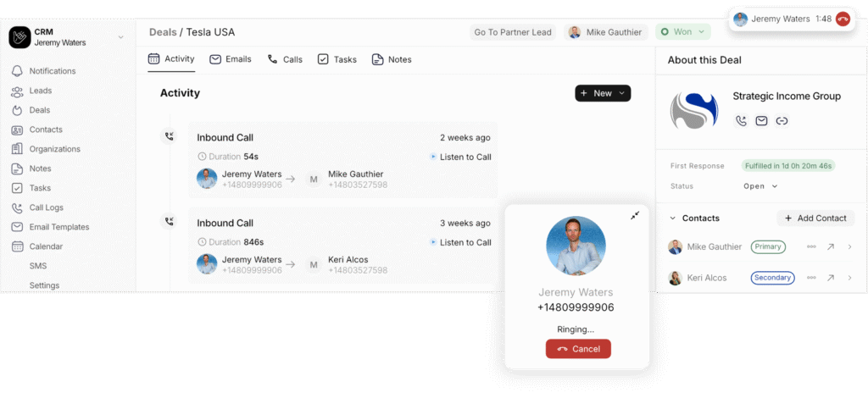Expand the New activity dropdown
This screenshot has height=398, width=868.
pos(603,93)
